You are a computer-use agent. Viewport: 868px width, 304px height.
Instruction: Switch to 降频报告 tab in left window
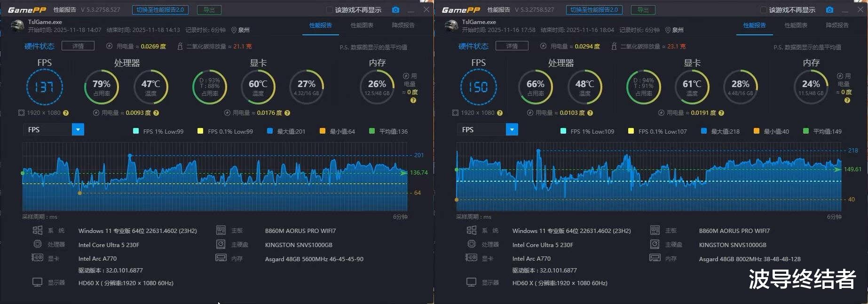[403, 25]
